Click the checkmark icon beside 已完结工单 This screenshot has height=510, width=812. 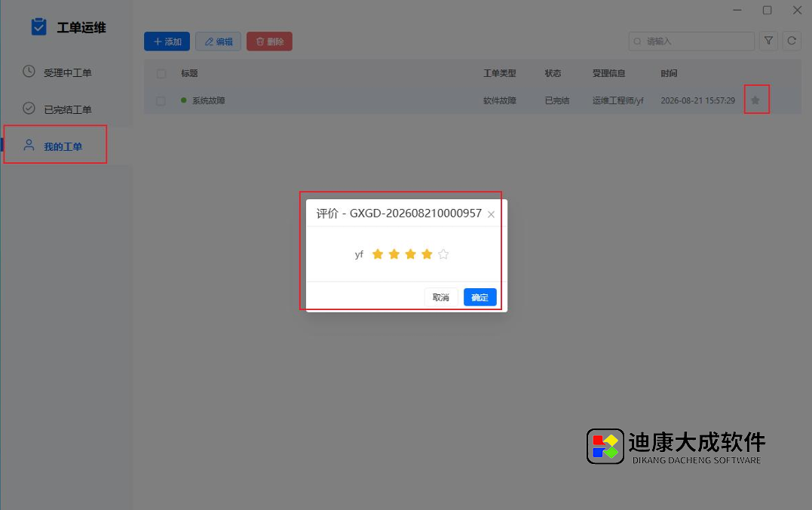[29, 109]
